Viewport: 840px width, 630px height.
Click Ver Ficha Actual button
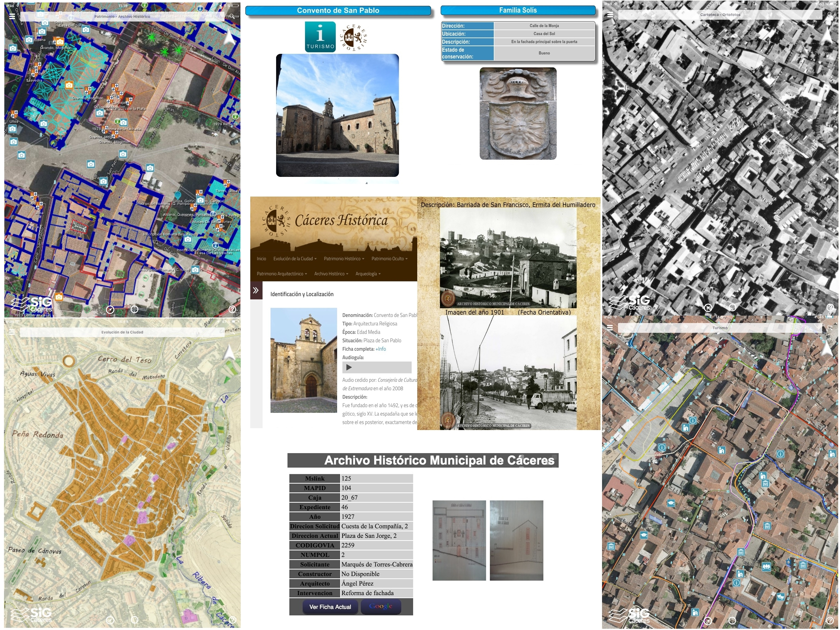click(x=330, y=607)
